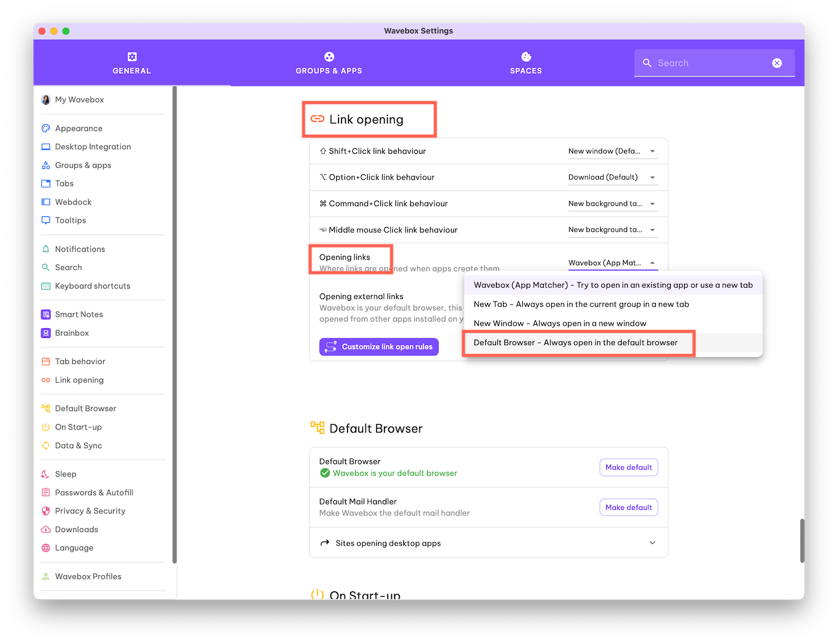
Task: Click Customize link open rules button
Action: 379,347
